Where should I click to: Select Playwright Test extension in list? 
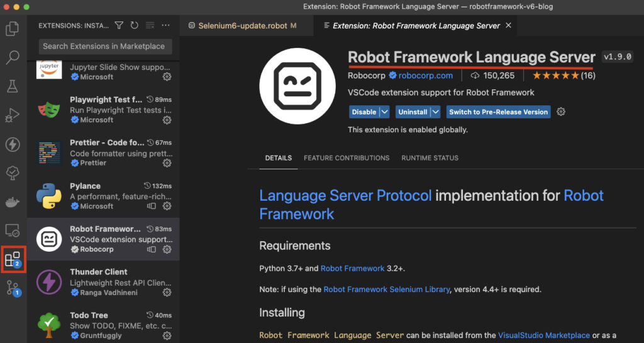point(104,110)
